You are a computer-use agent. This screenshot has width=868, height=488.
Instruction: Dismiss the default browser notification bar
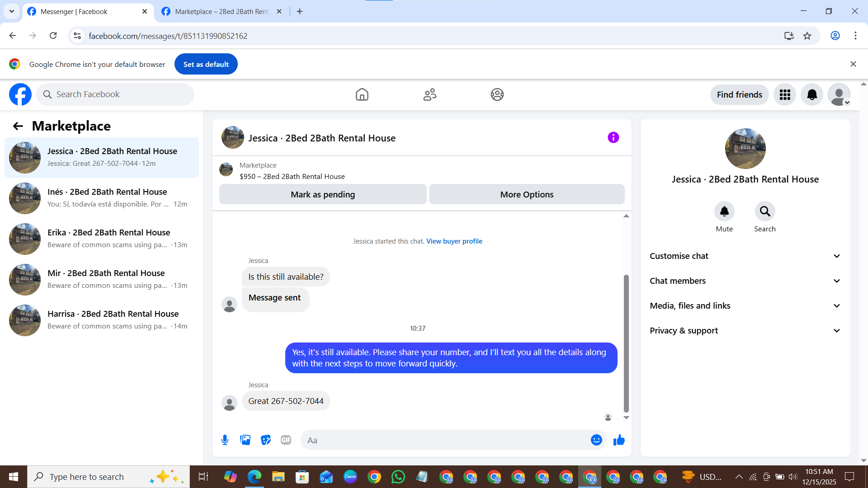coord(853,64)
